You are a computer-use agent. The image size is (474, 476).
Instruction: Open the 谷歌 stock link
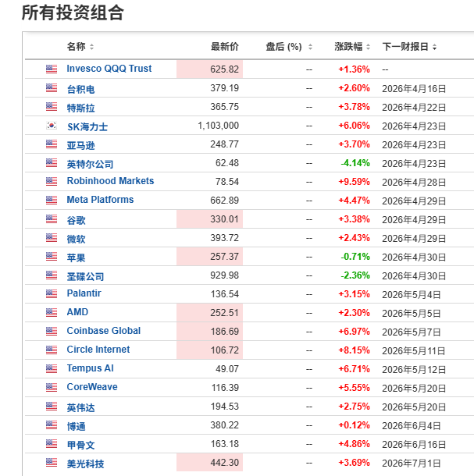(x=77, y=220)
